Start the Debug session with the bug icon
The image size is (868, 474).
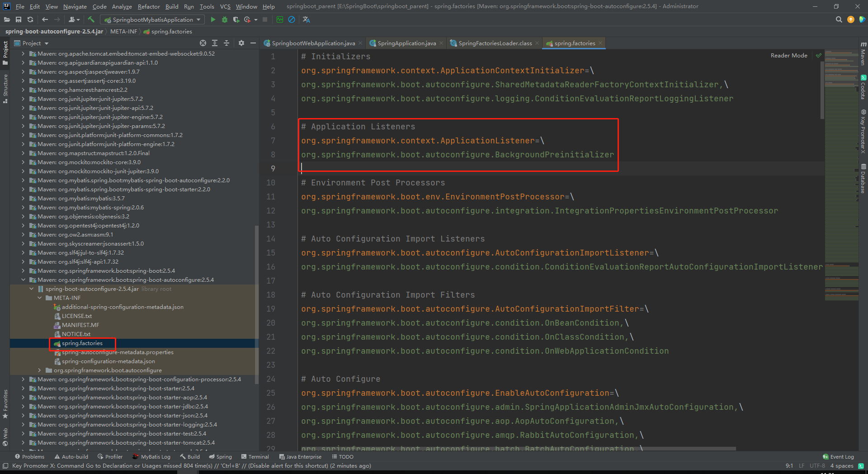tap(224, 19)
